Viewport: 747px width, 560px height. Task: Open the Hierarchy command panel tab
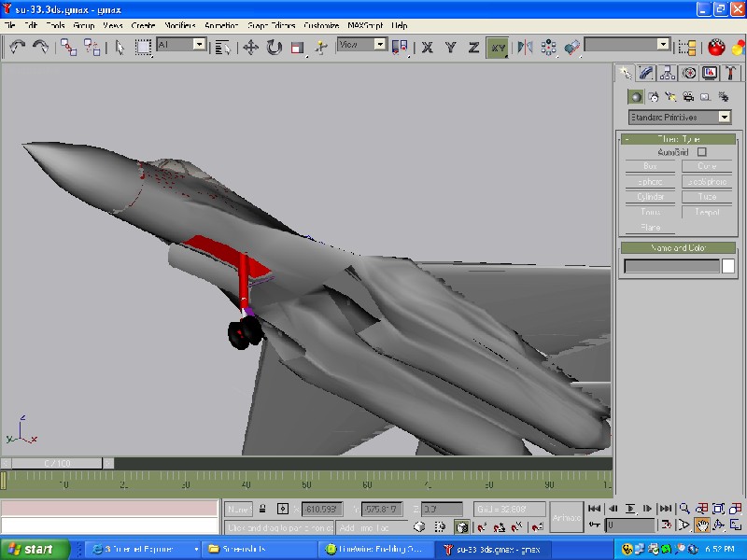click(667, 73)
